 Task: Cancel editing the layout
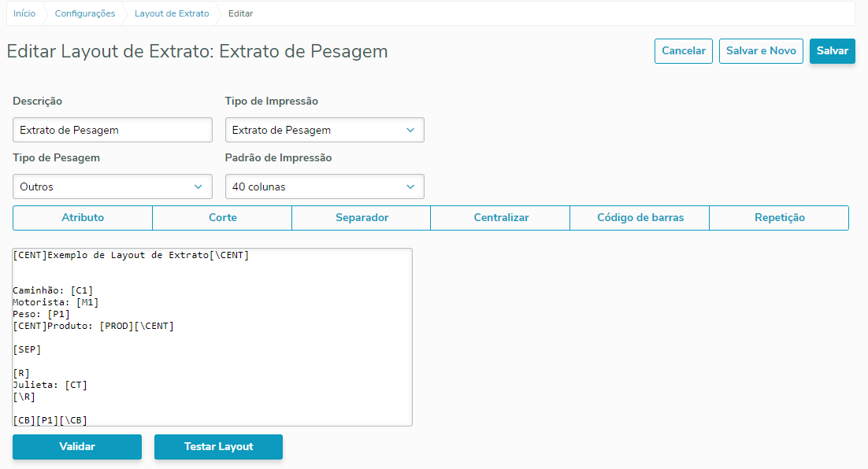[683, 50]
